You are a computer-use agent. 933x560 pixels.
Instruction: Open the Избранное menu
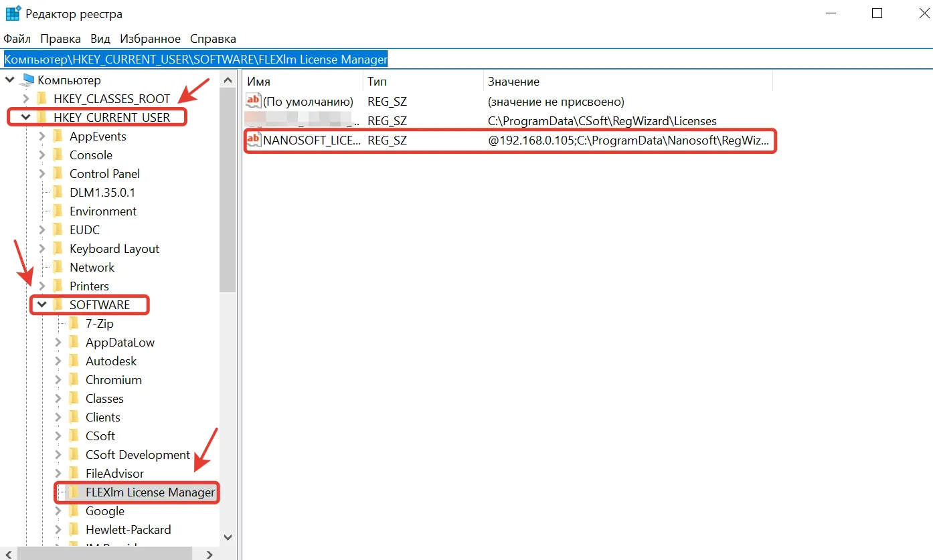[150, 39]
